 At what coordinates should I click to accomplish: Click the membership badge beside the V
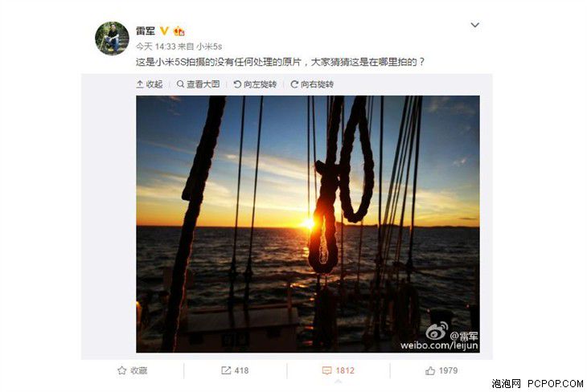[x=179, y=31]
